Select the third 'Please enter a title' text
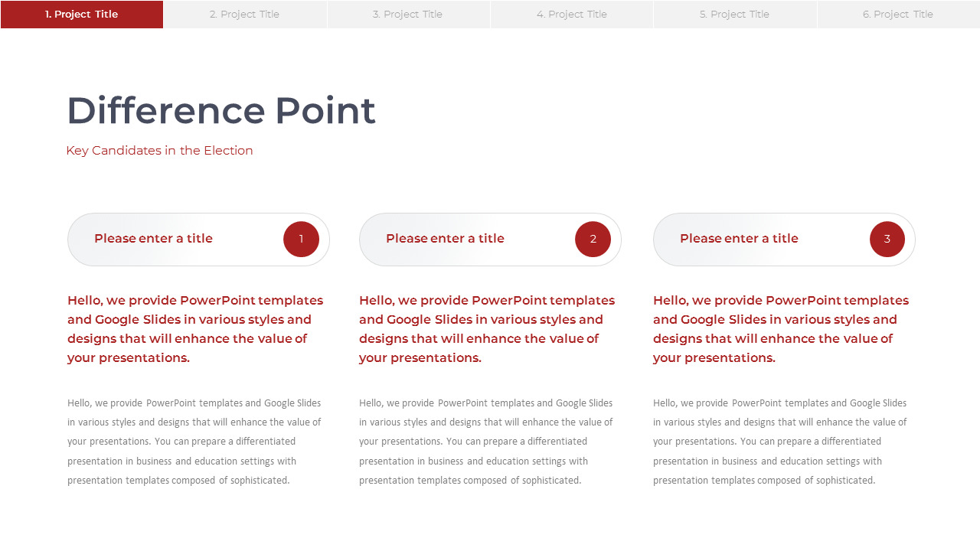The image size is (980, 551). (739, 239)
